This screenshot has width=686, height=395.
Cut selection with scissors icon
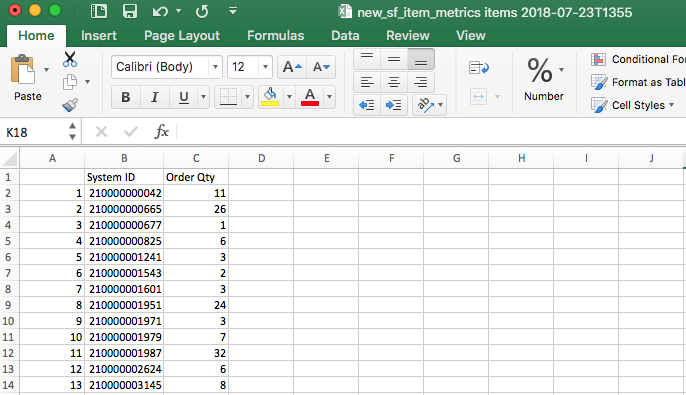coord(70,59)
